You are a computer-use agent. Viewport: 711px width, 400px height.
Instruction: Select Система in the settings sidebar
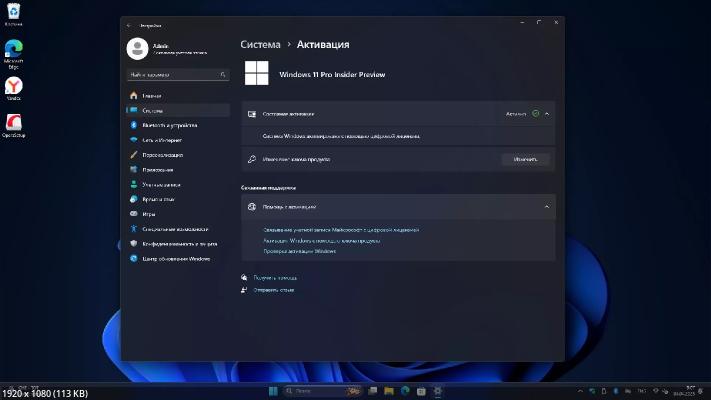point(178,111)
